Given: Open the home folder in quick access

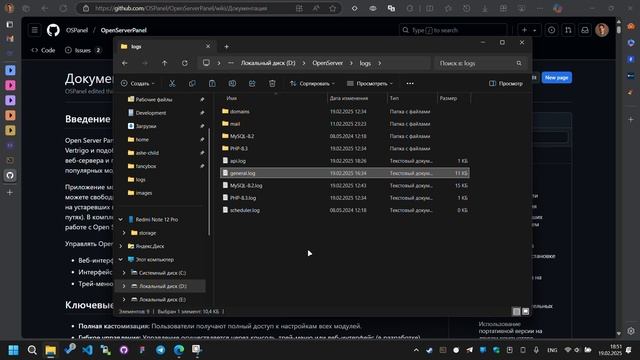Looking at the screenshot, I should (142, 140).
